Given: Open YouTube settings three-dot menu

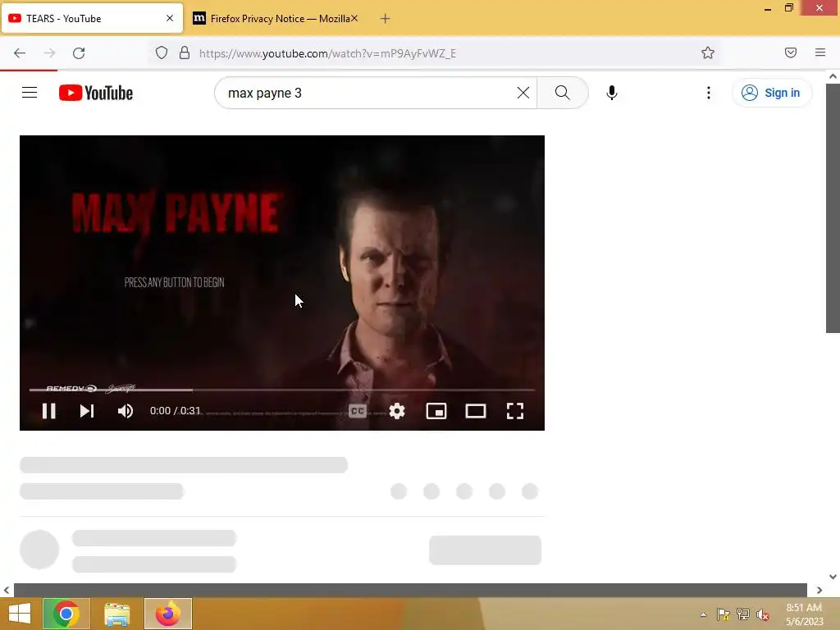Looking at the screenshot, I should tap(708, 93).
